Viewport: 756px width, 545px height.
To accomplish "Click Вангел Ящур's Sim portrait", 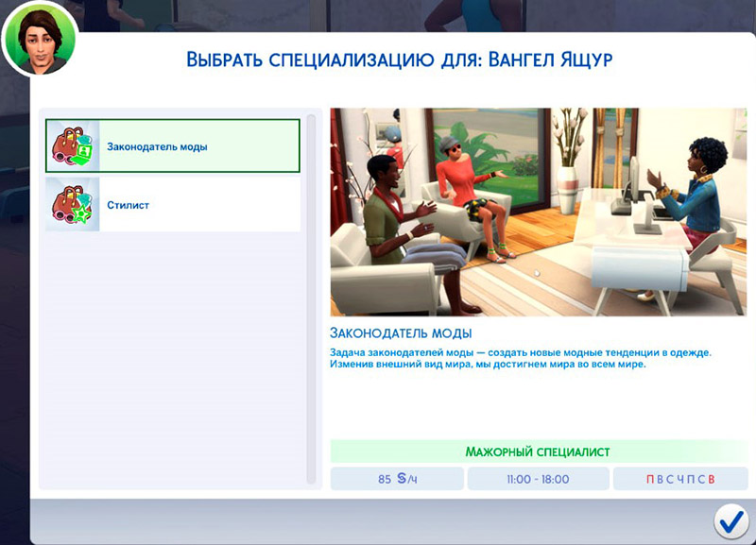I will [41, 40].
